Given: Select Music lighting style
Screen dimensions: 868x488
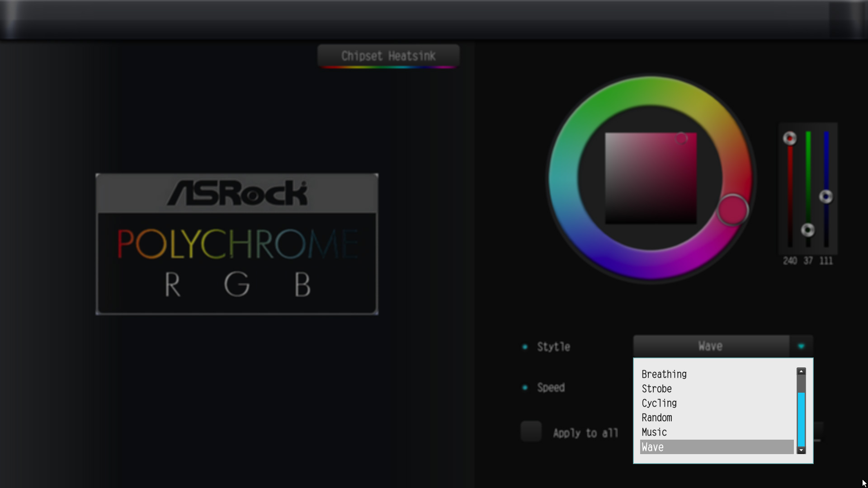Looking at the screenshot, I should [x=654, y=432].
